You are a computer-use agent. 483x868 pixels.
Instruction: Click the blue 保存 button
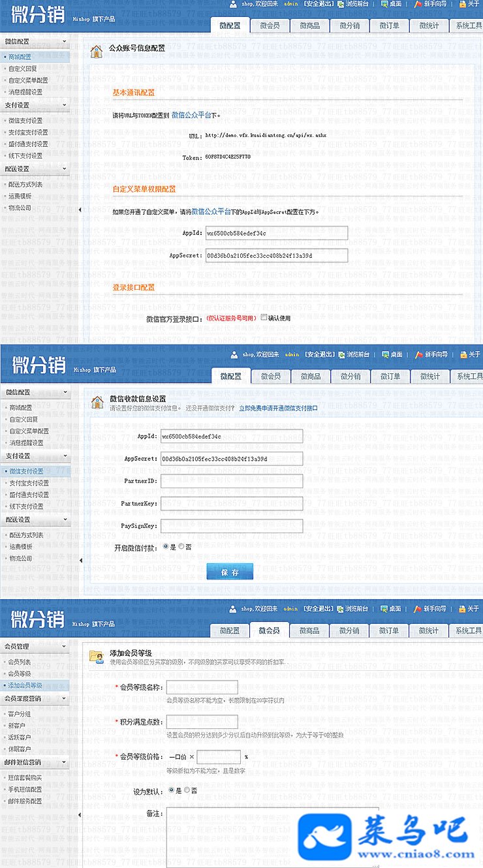[x=230, y=572]
